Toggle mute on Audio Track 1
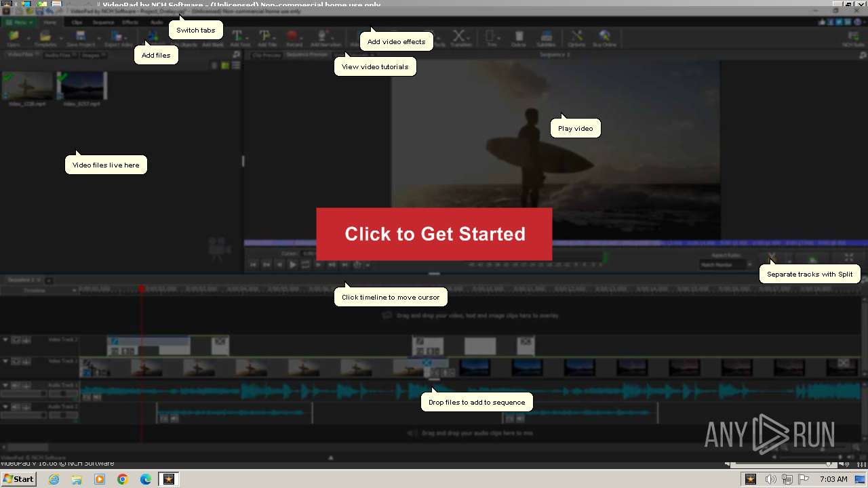 click(16, 385)
